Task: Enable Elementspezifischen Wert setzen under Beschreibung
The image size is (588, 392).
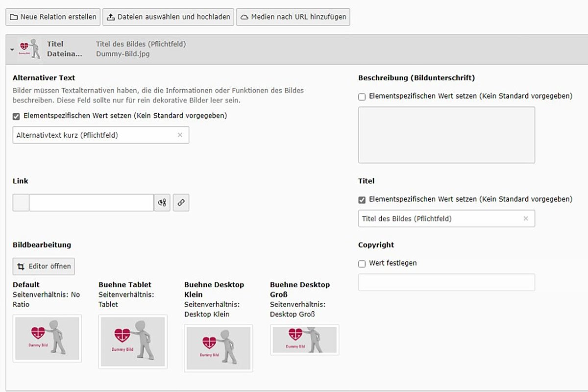Action: coord(362,96)
